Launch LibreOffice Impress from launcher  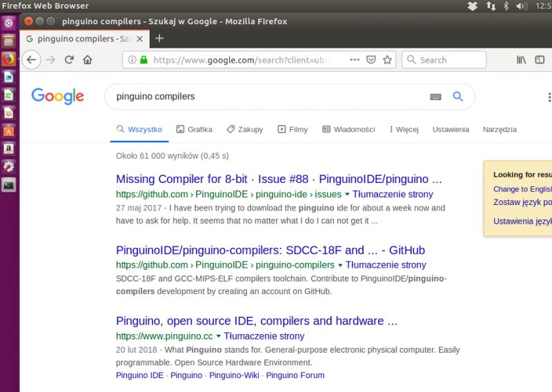click(8, 112)
